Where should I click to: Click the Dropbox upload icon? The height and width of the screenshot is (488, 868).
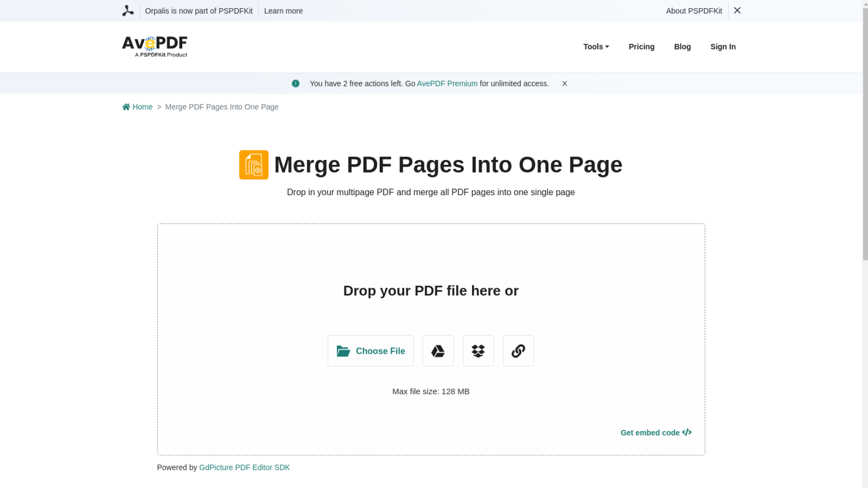click(x=478, y=351)
